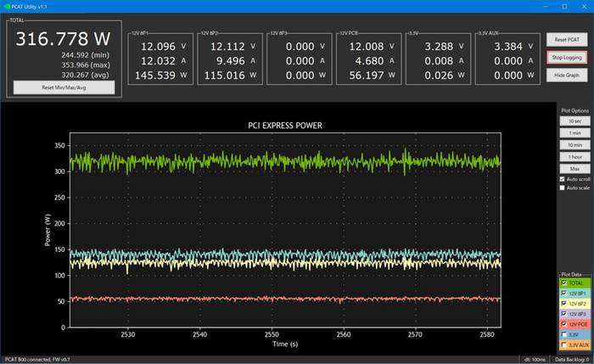Click the 12.032 A reading of 12V 8P1
Viewport: 594px width, 364px height.
point(163,61)
